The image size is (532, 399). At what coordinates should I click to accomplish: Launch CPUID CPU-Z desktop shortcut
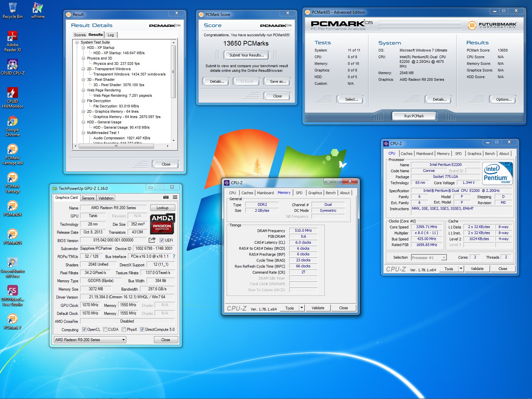(13, 67)
